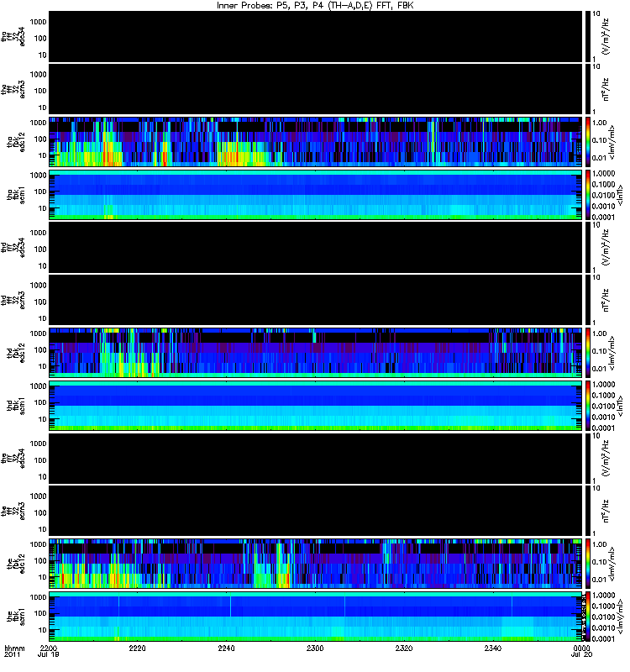Image resolution: width=630 pixels, height=672 pixels.
Task: Click the "Jul 19" date label
Action: click(x=49, y=654)
